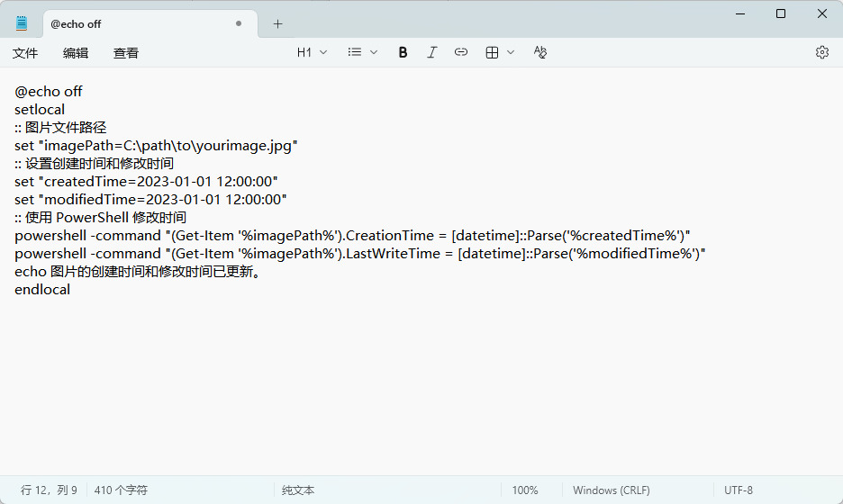Insert a link

(461, 52)
